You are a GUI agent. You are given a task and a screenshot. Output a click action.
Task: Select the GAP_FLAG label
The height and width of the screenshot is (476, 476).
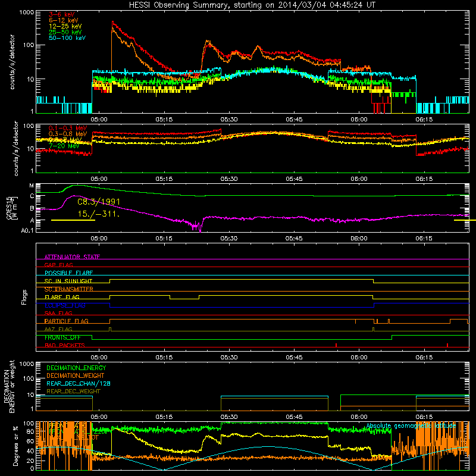pos(58,265)
